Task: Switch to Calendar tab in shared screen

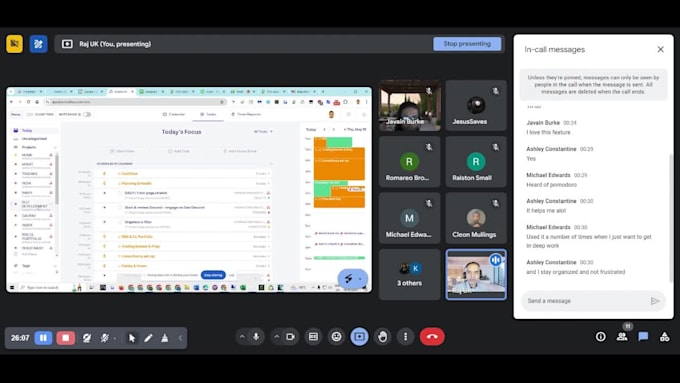Action: 174,114
